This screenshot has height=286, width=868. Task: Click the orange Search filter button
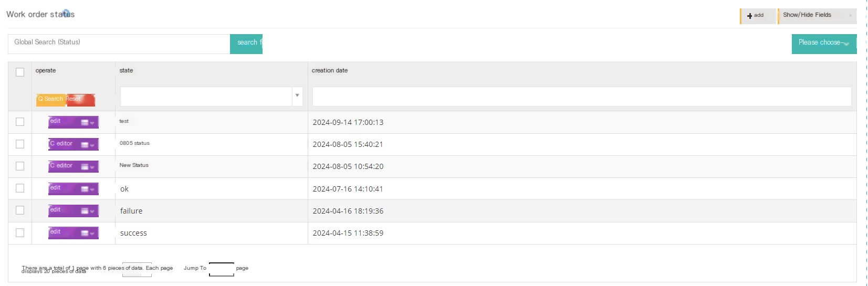[x=51, y=99]
